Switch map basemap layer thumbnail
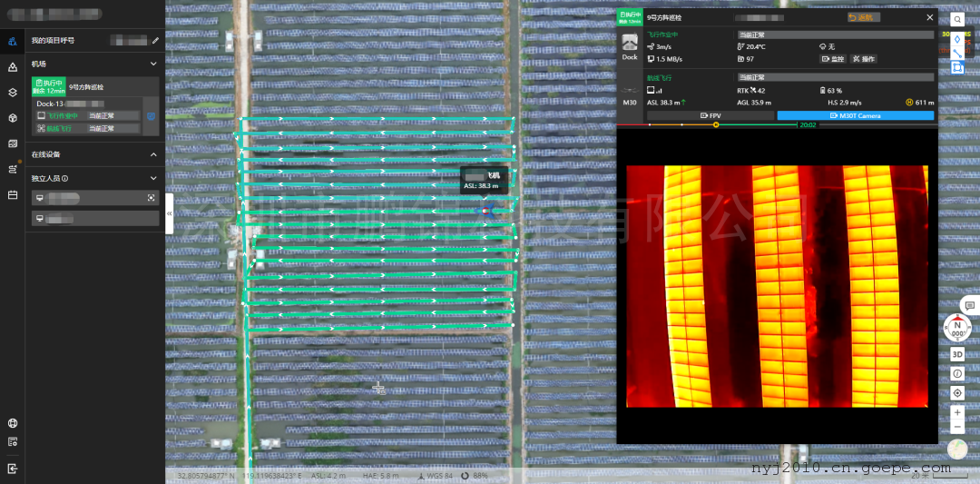The width and height of the screenshot is (980, 484). pyautogui.click(x=957, y=449)
